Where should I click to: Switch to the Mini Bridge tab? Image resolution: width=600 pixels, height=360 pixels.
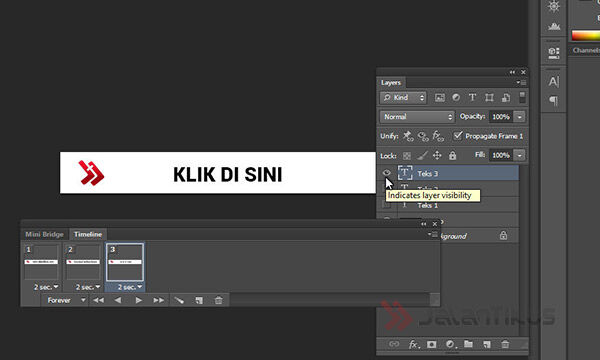44,234
